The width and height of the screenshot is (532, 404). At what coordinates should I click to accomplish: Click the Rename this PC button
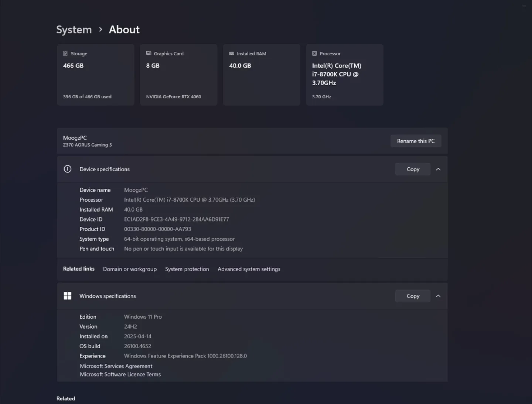416,141
